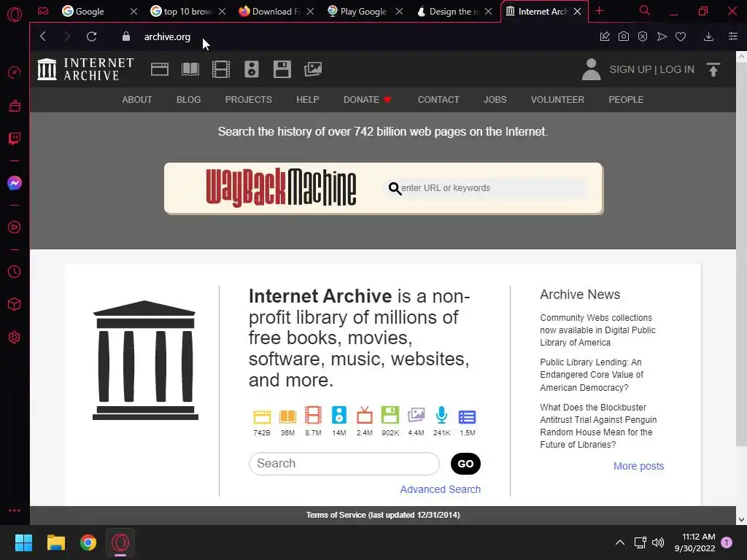Open the Video film icon in header
Viewport: 747px width, 560px height.
click(x=221, y=69)
